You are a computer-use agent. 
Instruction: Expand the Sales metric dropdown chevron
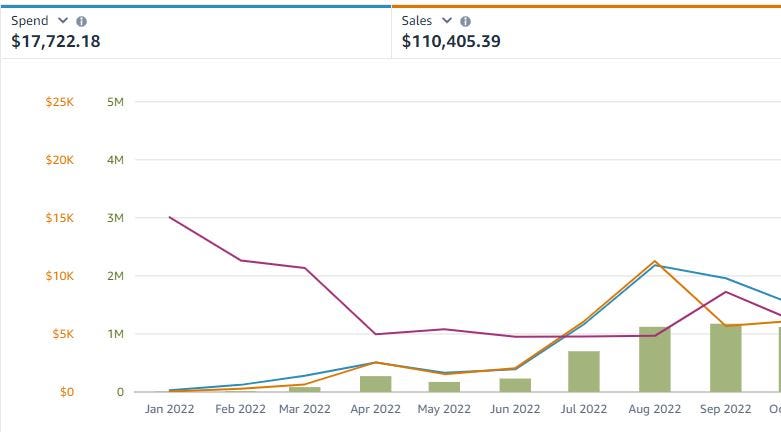click(447, 20)
